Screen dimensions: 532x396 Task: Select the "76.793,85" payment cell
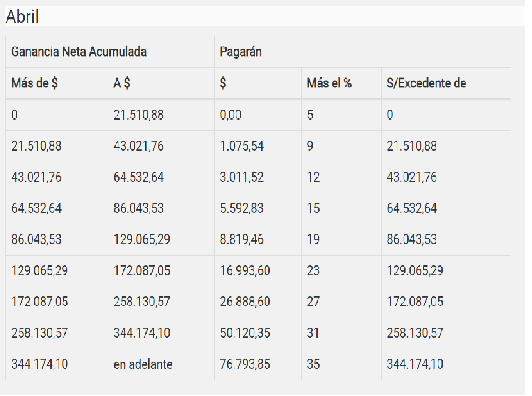coord(245,364)
